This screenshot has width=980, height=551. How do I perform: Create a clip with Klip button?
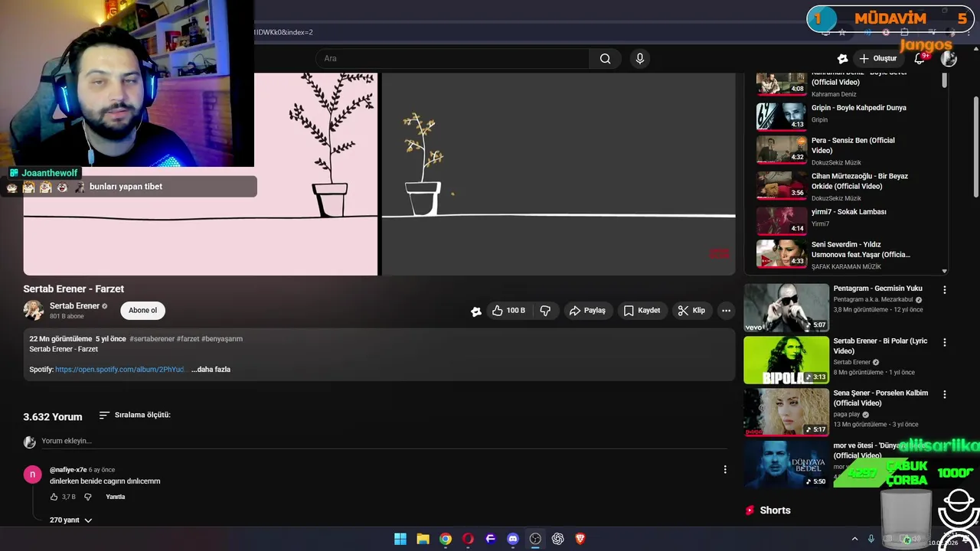pyautogui.click(x=691, y=311)
